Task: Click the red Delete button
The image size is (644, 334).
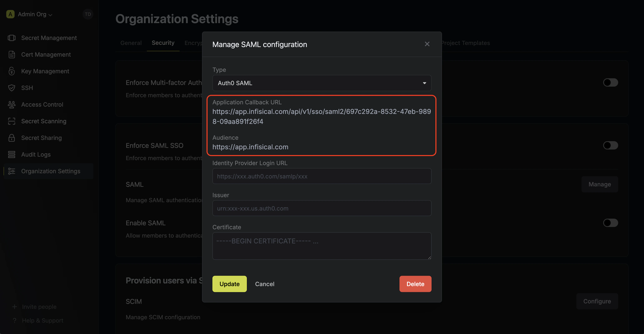Action: [x=415, y=284]
